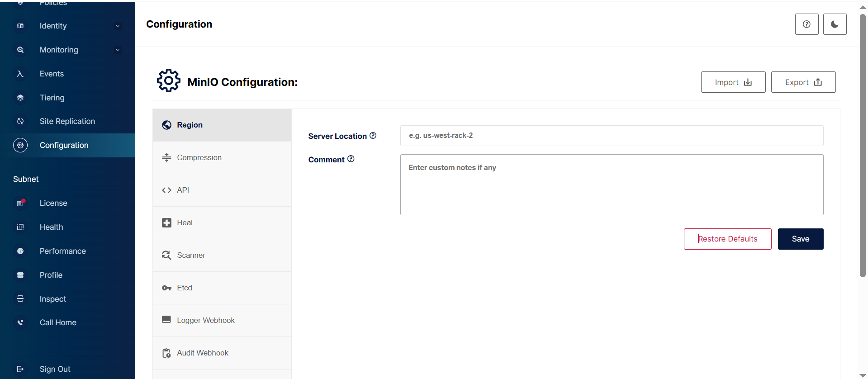The height and width of the screenshot is (379, 868).
Task: Open help via the question mark button
Action: pos(806,24)
